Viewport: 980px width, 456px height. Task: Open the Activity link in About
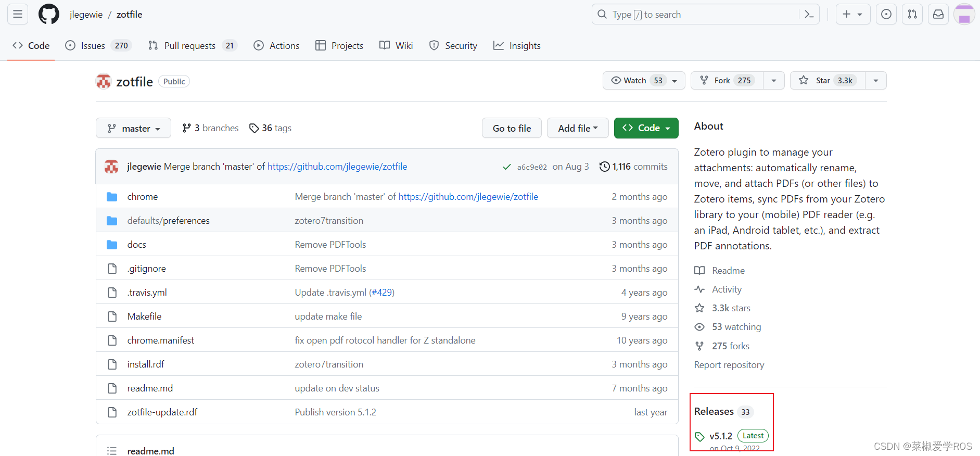(718, 289)
